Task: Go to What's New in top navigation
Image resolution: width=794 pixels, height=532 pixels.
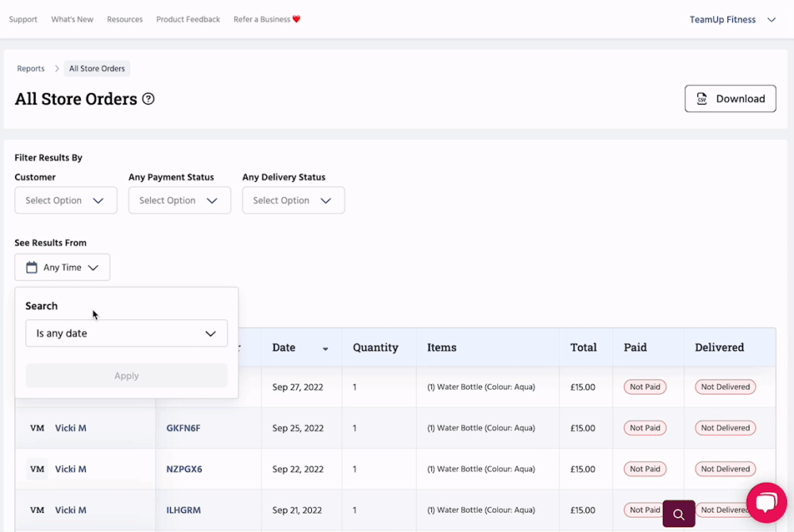Action: [72, 20]
